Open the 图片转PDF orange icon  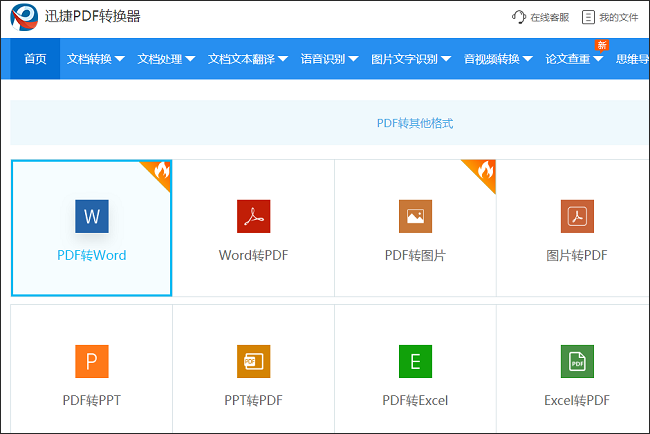click(577, 216)
